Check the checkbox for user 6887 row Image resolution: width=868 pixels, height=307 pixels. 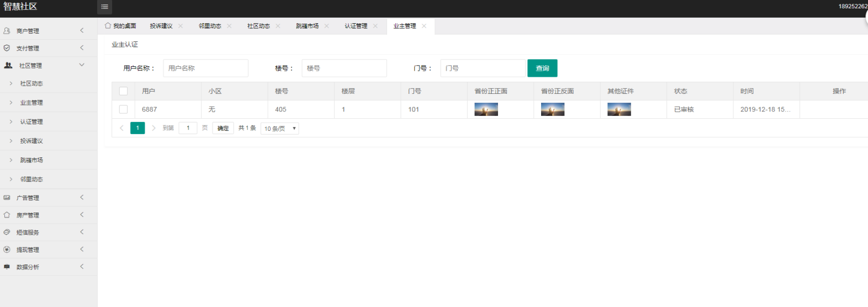click(x=123, y=109)
